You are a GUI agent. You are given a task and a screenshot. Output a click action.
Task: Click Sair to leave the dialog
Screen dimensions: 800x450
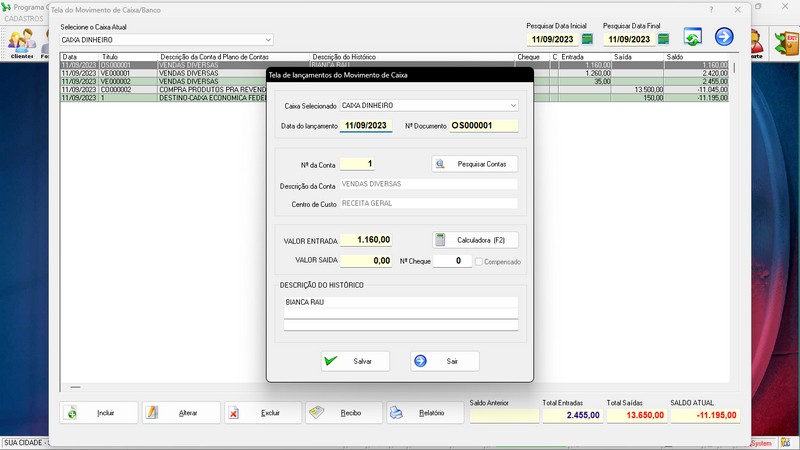[x=444, y=361]
